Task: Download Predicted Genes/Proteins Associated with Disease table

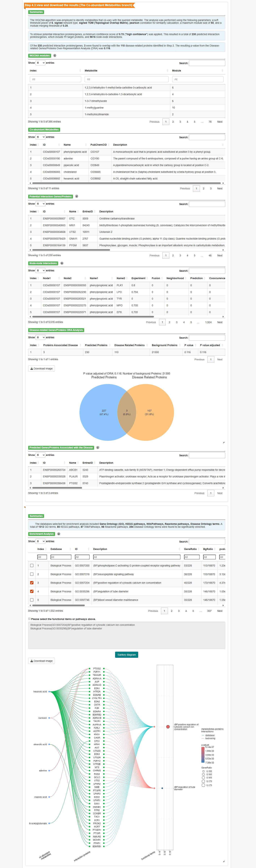Action: point(98,448)
